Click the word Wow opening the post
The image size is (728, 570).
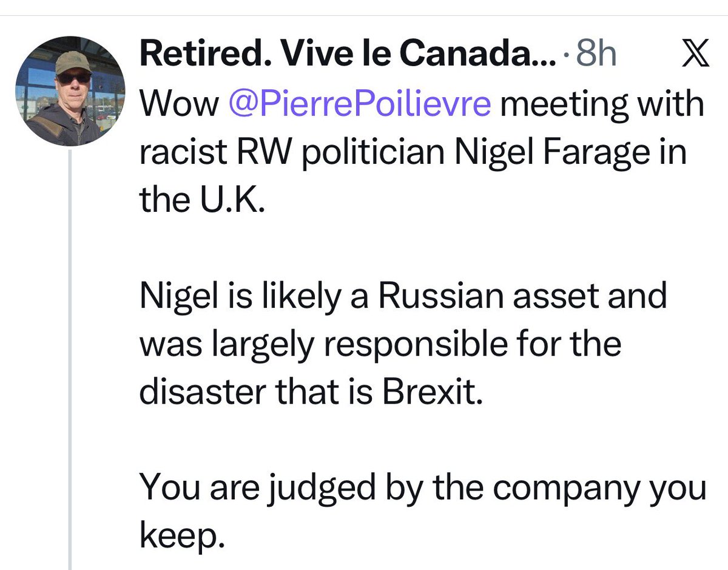(x=180, y=106)
